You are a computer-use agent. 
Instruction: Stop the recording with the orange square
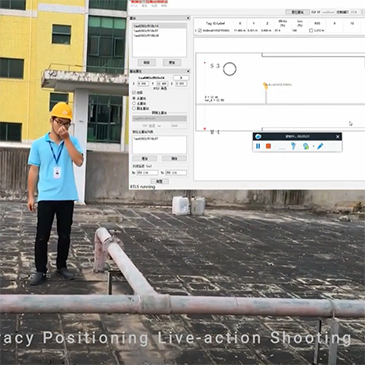[x=268, y=146]
